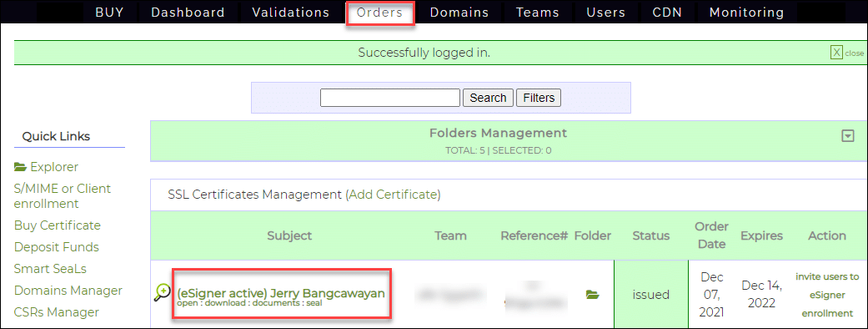Viewport: 868px width, 329px height.
Task: Open the green folder icon in Folder column
Action: coord(593,295)
